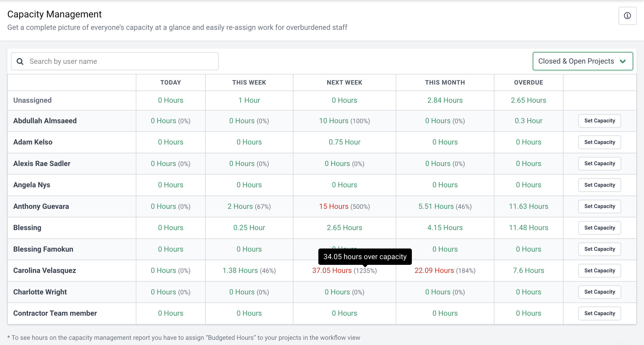Click Blessing's 11.48 Hours overdue value
Screen dimensions: 644x345
pos(528,228)
